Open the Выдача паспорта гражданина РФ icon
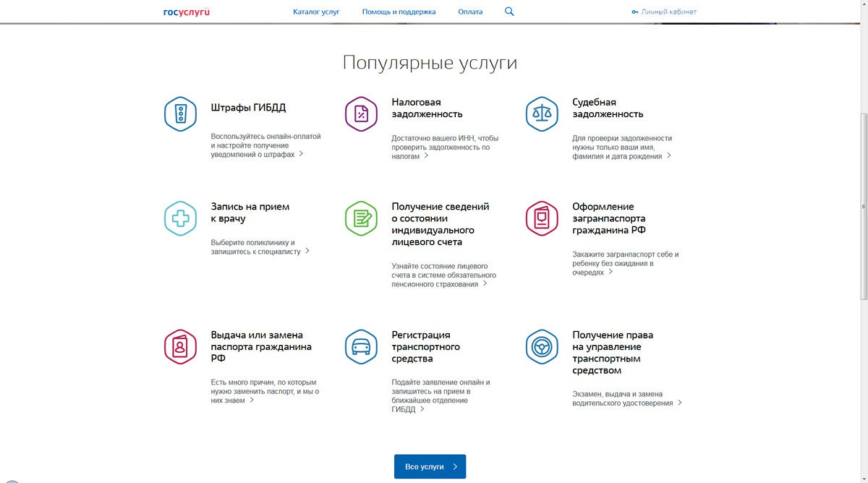Image resolution: width=868 pixels, height=483 pixels. [180, 346]
